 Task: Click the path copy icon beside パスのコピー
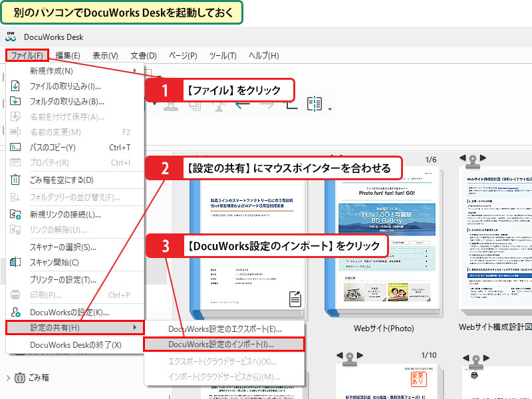point(15,147)
